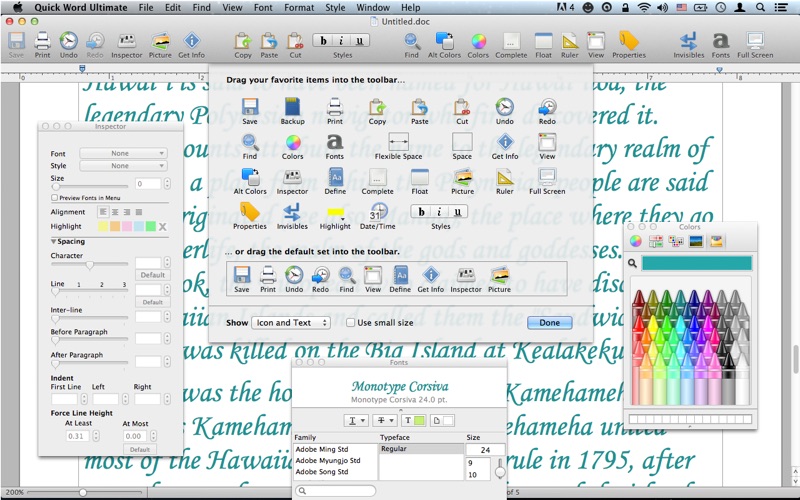
Task: Toggle bold in the toolbar Styles control
Action: click(x=323, y=41)
